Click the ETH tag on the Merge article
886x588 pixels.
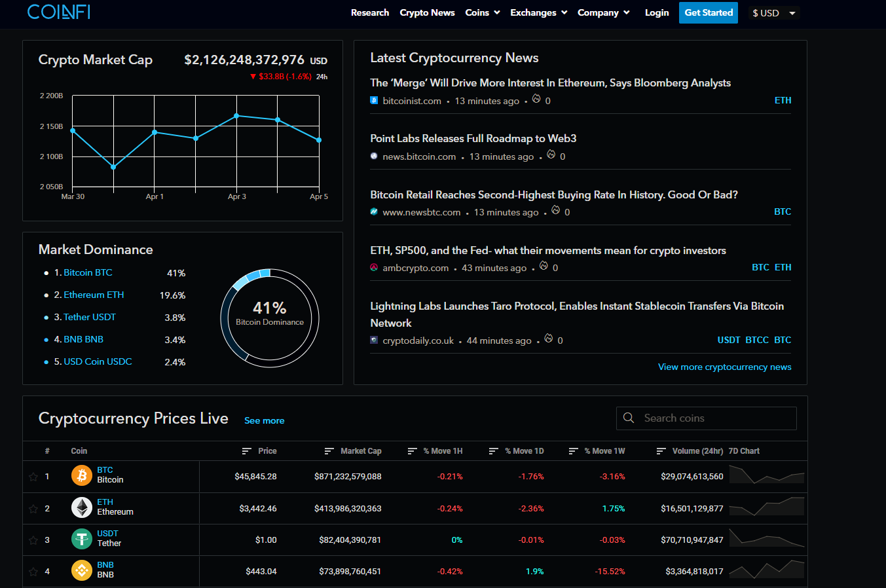click(783, 100)
